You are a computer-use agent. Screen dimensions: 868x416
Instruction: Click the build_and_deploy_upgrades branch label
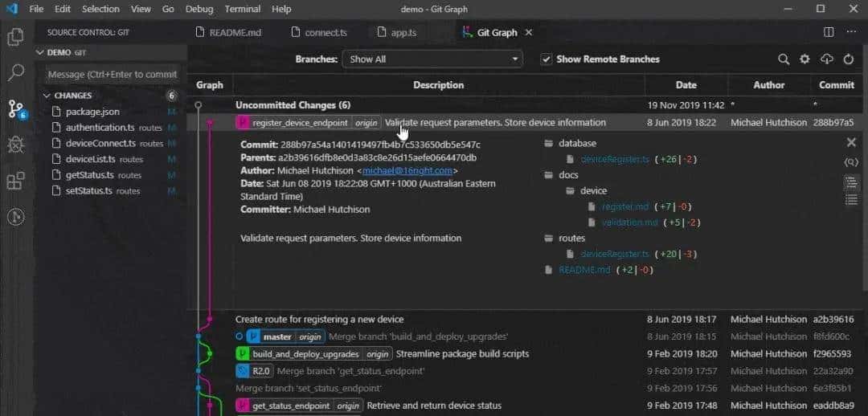tap(305, 353)
